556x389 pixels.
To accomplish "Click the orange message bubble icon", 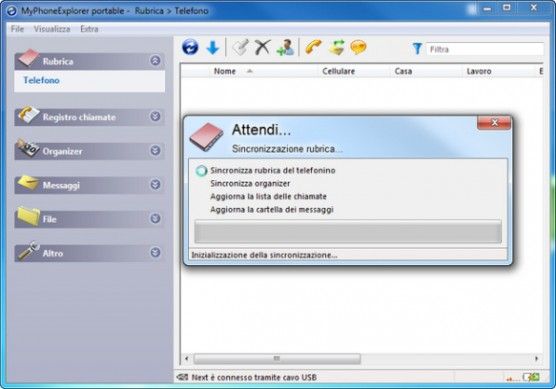I will 358,48.
